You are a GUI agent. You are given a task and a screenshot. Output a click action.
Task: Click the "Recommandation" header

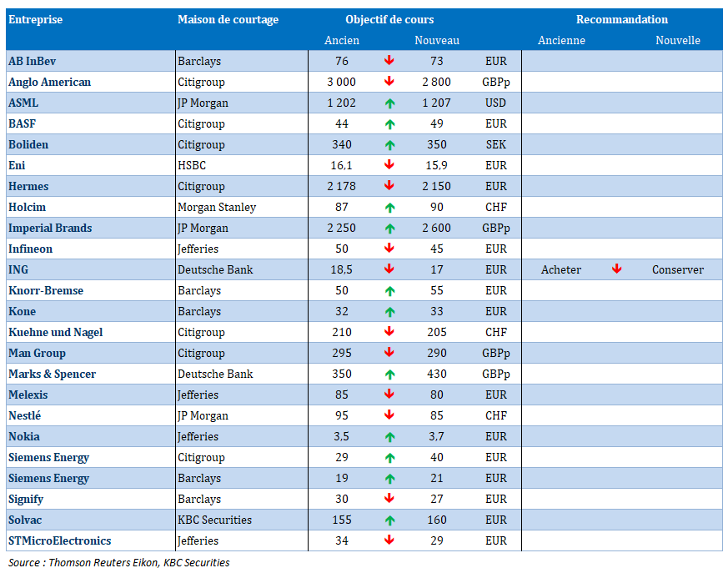click(x=621, y=19)
